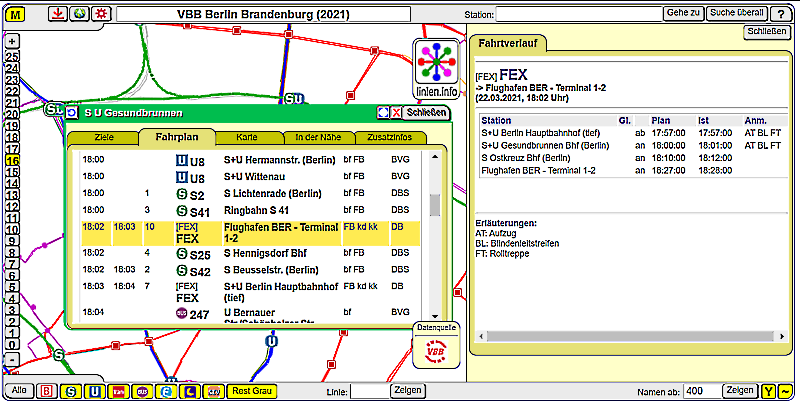Screen dimensions: 800x402
Task: Select the S41 Ringbahn departure row
Action: [x=251, y=210]
